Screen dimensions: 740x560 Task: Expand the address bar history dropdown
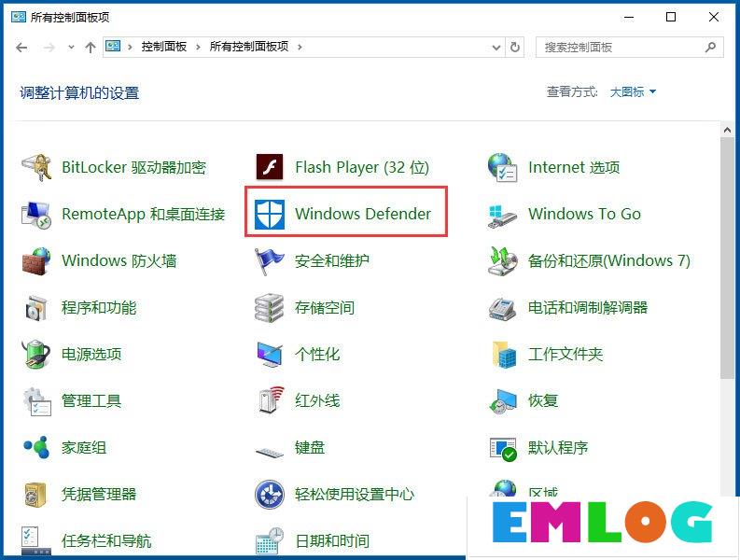point(496,48)
